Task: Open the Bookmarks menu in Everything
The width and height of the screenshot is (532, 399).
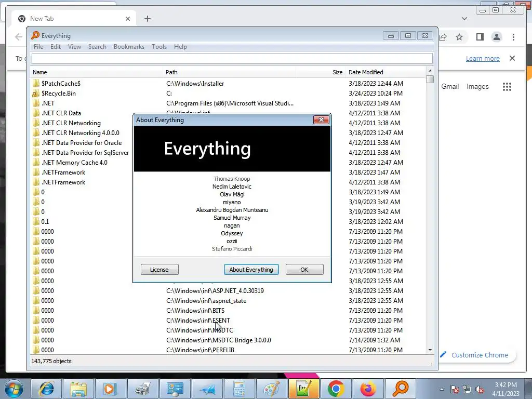Action: click(x=129, y=47)
